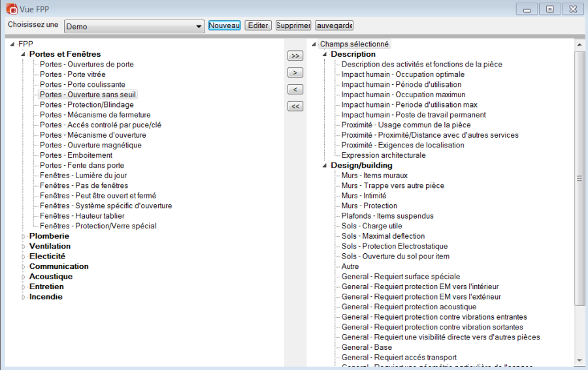Select 'Fenêtres - Lumière du jour' item
The height and width of the screenshot is (370, 588).
83,176
